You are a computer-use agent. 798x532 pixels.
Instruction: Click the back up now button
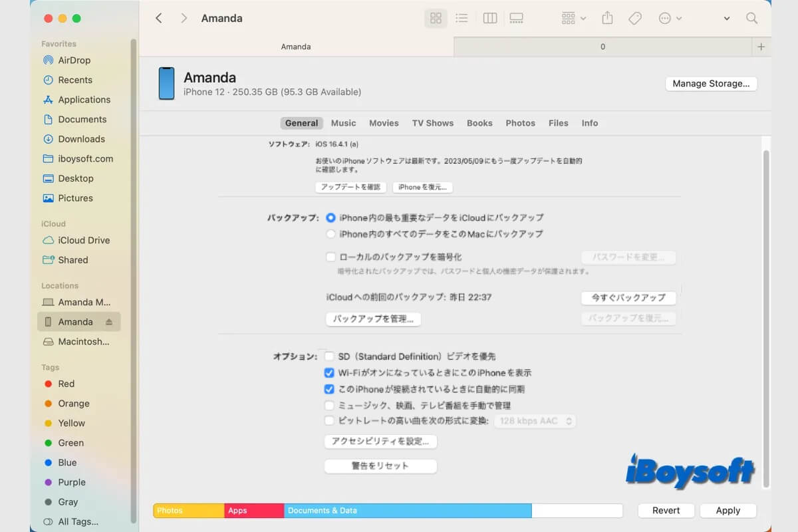628,298
